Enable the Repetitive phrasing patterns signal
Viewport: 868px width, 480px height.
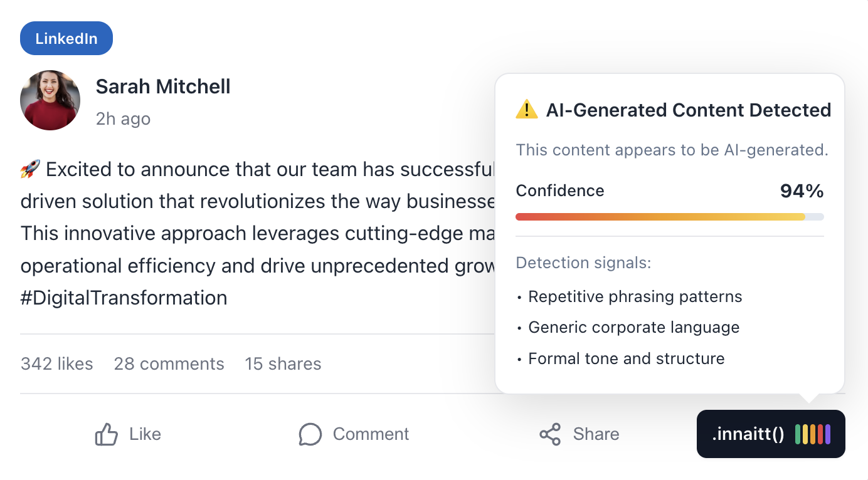point(635,296)
